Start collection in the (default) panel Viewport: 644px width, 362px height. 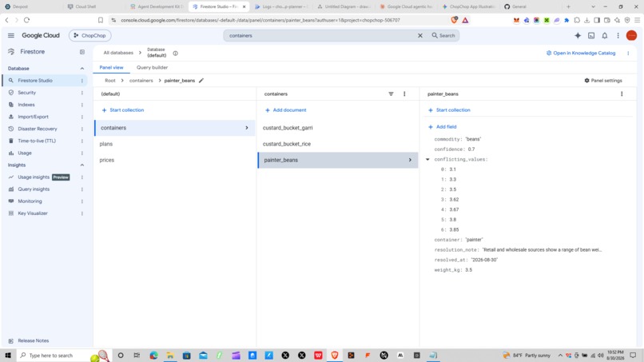click(x=123, y=110)
